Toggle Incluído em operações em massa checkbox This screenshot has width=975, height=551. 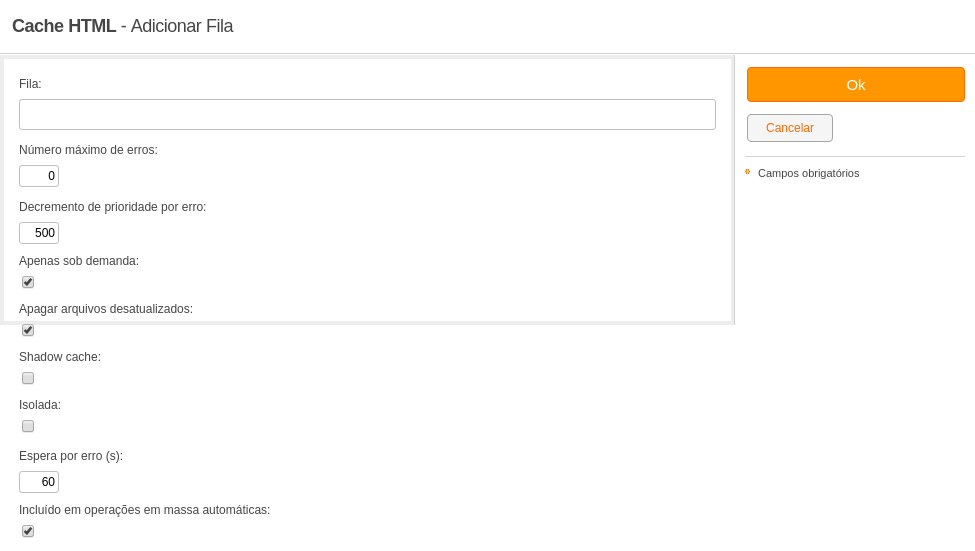(28, 531)
